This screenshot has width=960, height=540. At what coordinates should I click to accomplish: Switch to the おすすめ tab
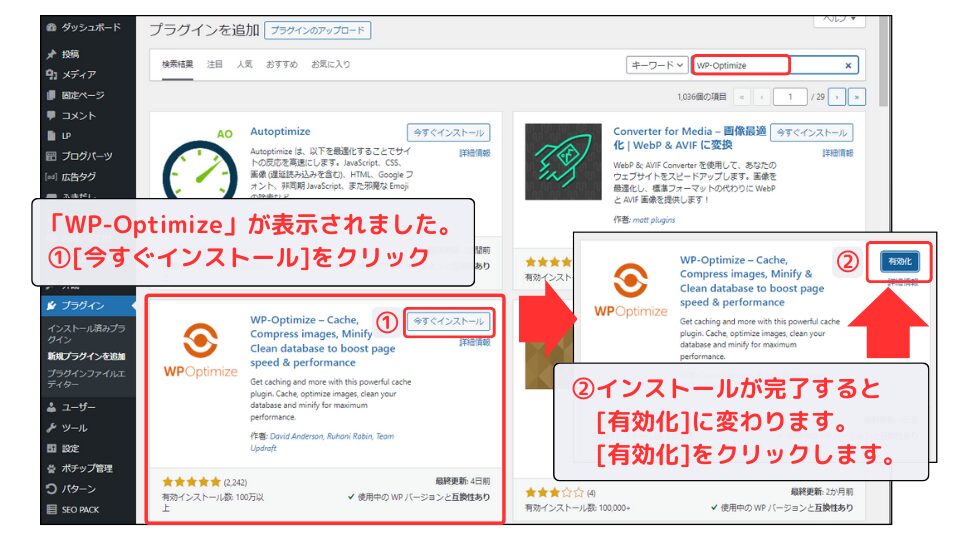coord(282,64)
